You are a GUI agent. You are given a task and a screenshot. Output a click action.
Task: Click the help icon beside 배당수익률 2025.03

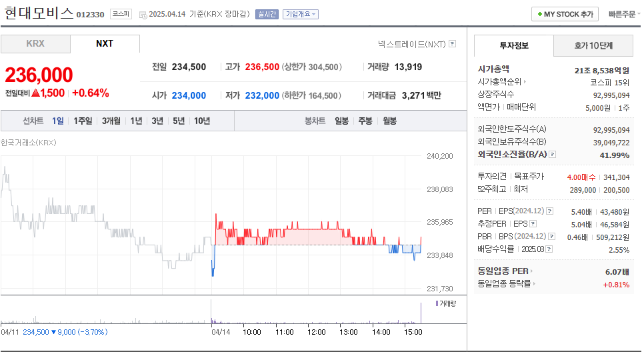549,249
